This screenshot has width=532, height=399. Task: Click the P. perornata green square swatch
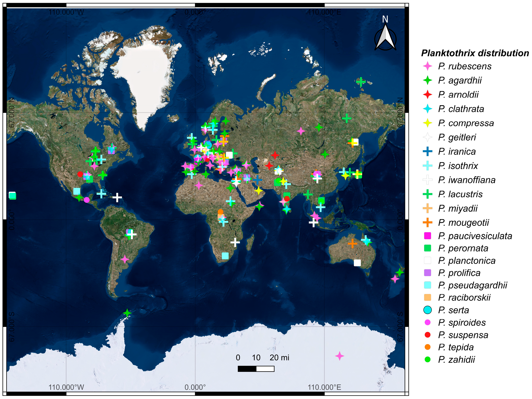point(427,248)
